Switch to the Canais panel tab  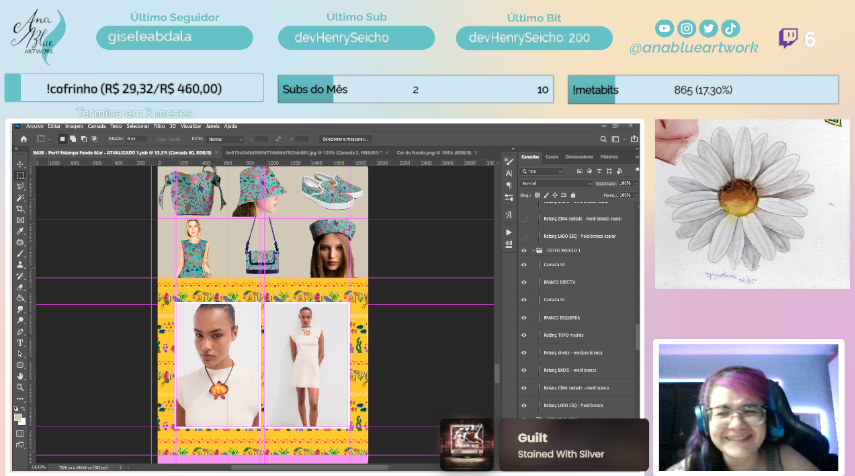[552, 157]
